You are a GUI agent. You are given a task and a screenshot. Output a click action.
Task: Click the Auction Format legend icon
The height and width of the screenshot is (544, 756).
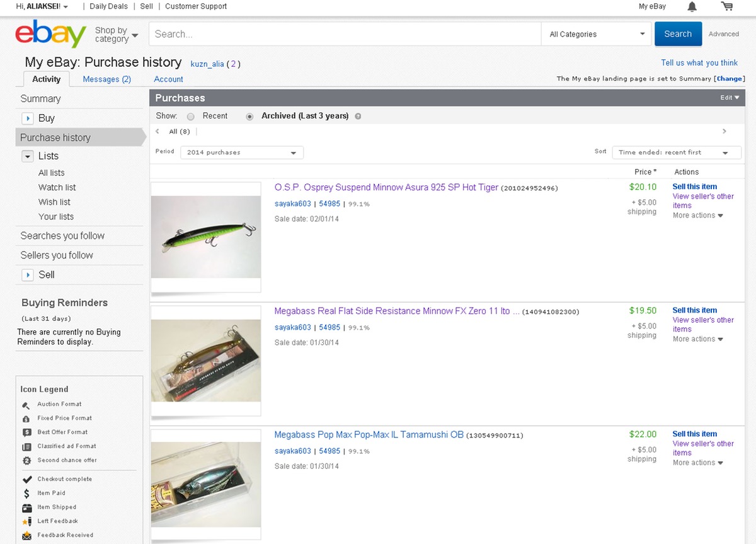(x=26, y=405)
